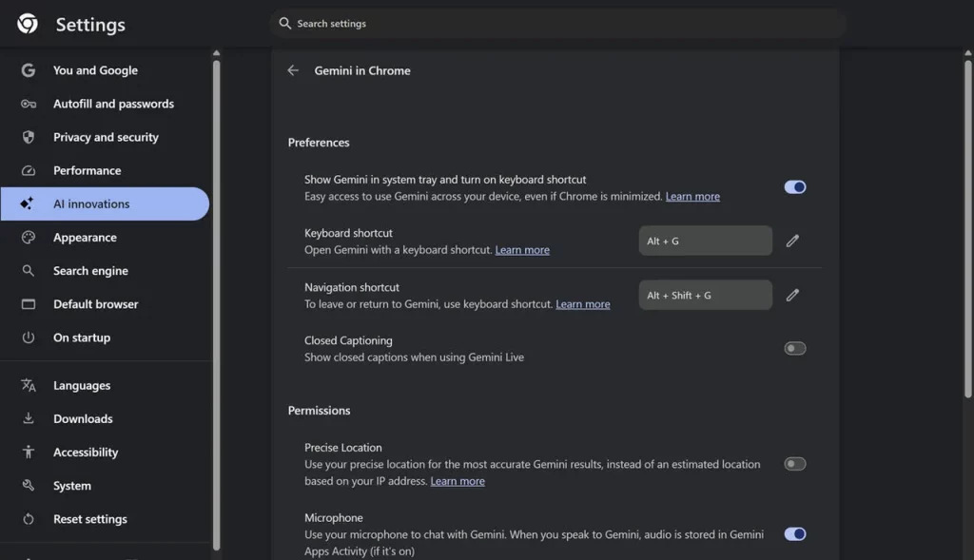Enable the Closed Captioning toggle
The width and height of the screenshot is (974, 560).
794,349
